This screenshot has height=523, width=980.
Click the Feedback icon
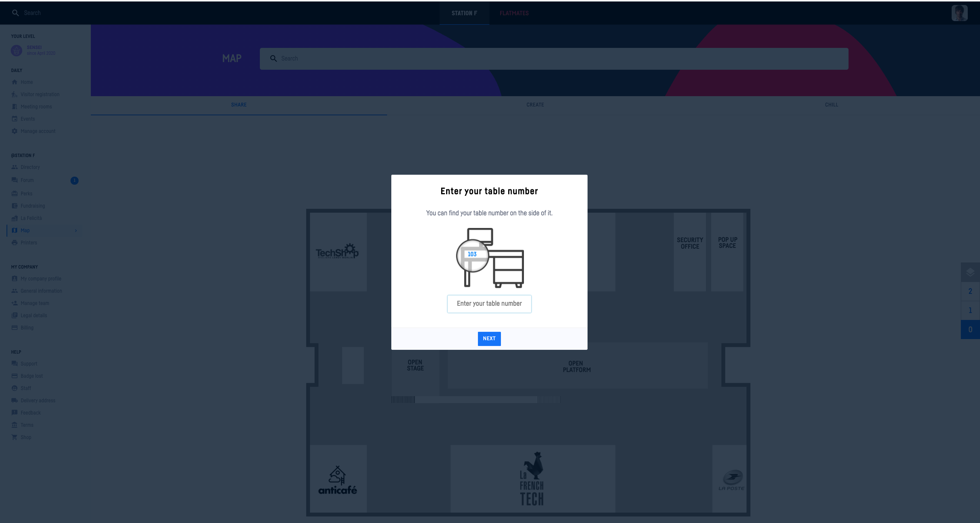click(x=15, y=413)
